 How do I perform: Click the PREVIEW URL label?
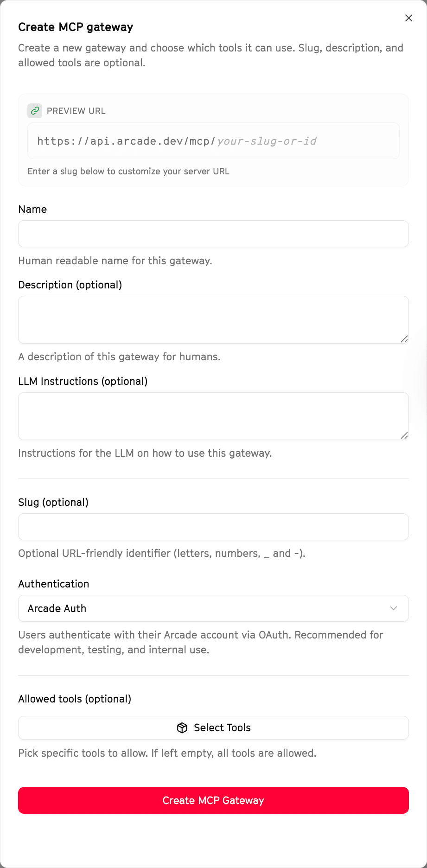click(x=76, y=111)
